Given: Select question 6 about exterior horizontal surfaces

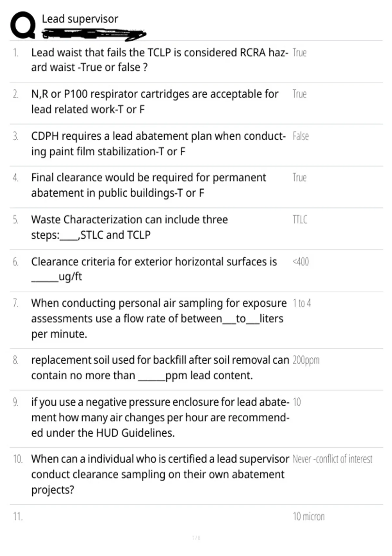Looking at the screenshot, I should 154,269.
